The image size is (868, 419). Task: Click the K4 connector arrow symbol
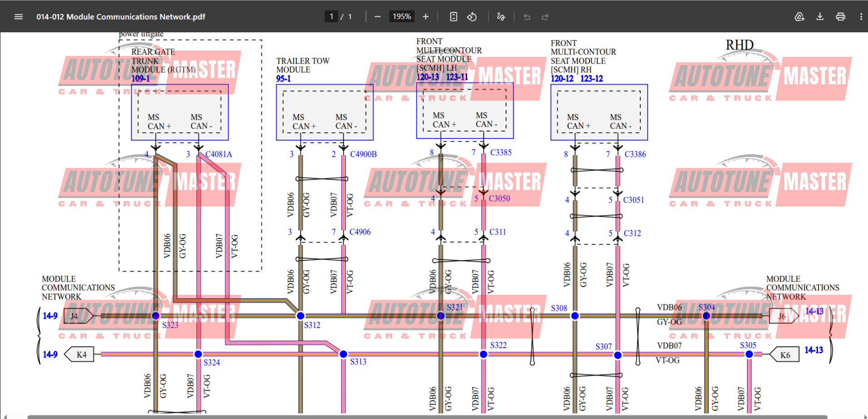click(x=79, y=354)
